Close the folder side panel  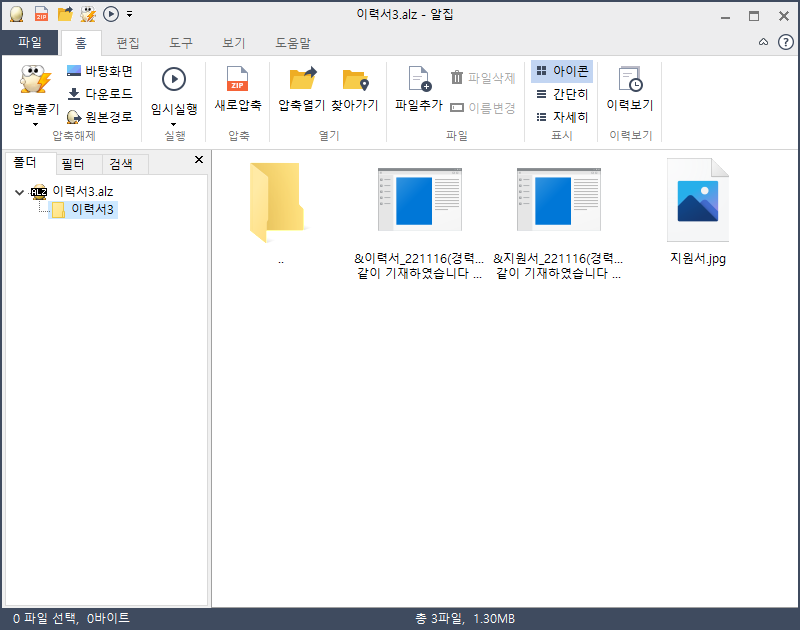point(199,160)
